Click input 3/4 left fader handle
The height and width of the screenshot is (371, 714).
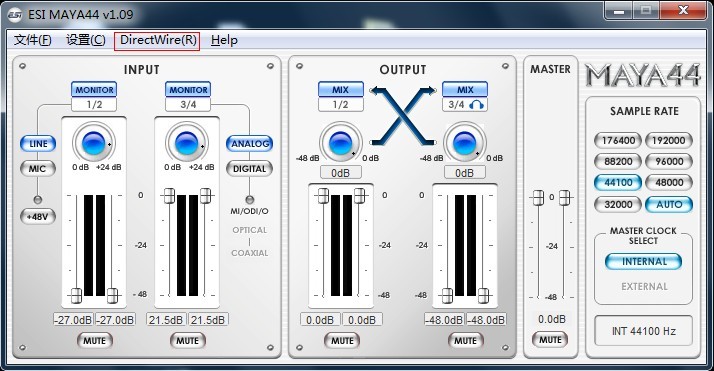[169, 196]
